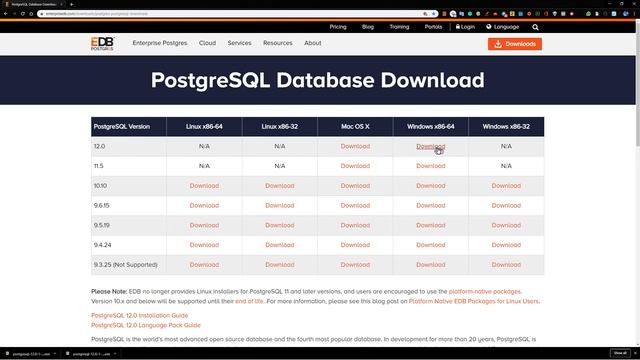This screenshot has height=360, width=640.
Task: Open the platform-native packages link
Action: point(485,291)
